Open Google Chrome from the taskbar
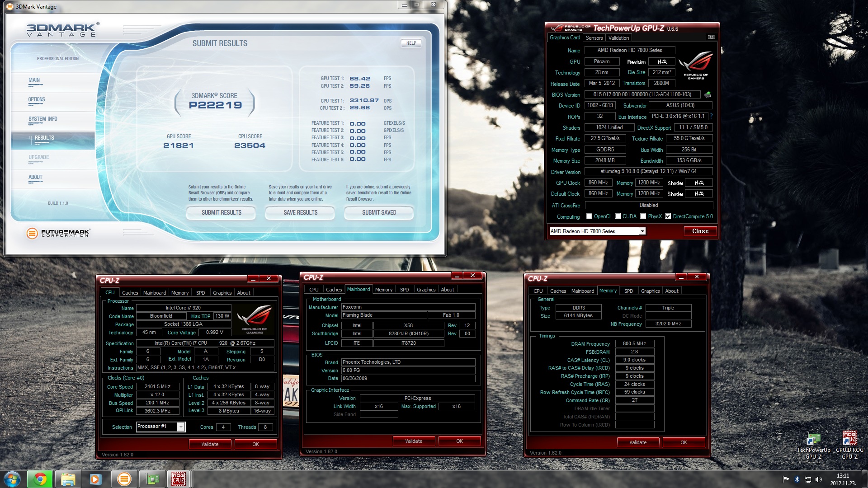Viewport: 868px width, 488px height. point(40,479)
